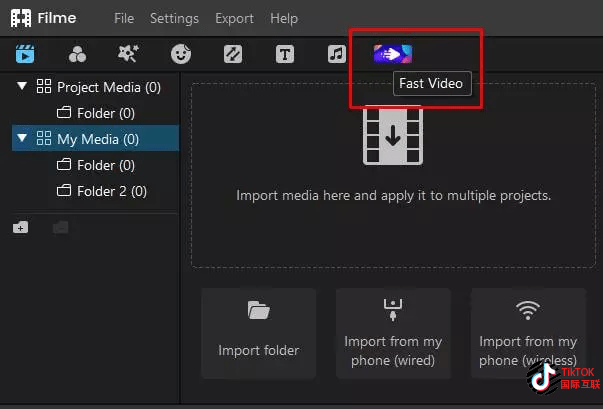Open the Effects (three circles) tab
The height and width of the screenshot is (409, 603).
pyautogui.click(x=77, y=54)
